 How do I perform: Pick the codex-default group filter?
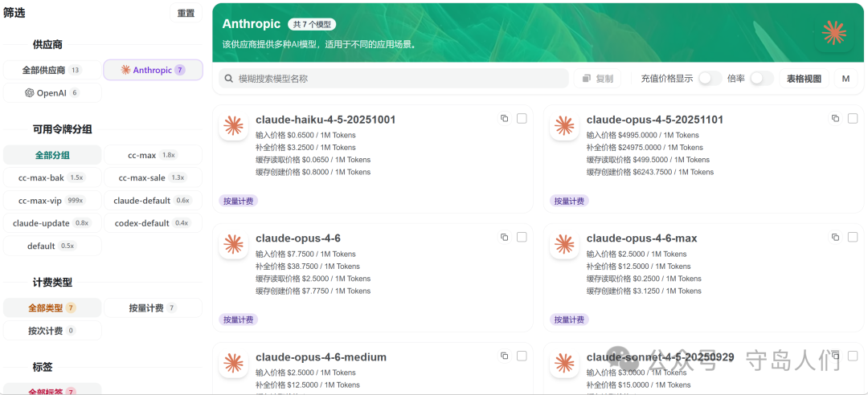(x=153, y=223)
